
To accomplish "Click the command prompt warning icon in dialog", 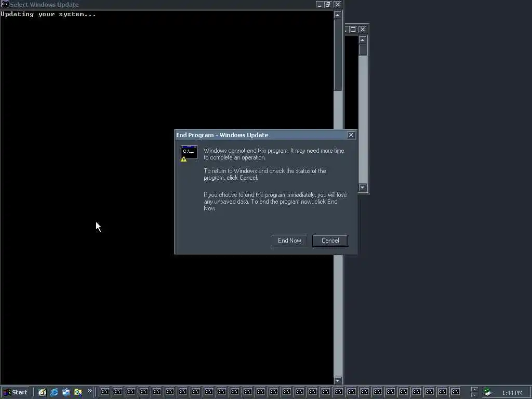I will click(189, 154).
